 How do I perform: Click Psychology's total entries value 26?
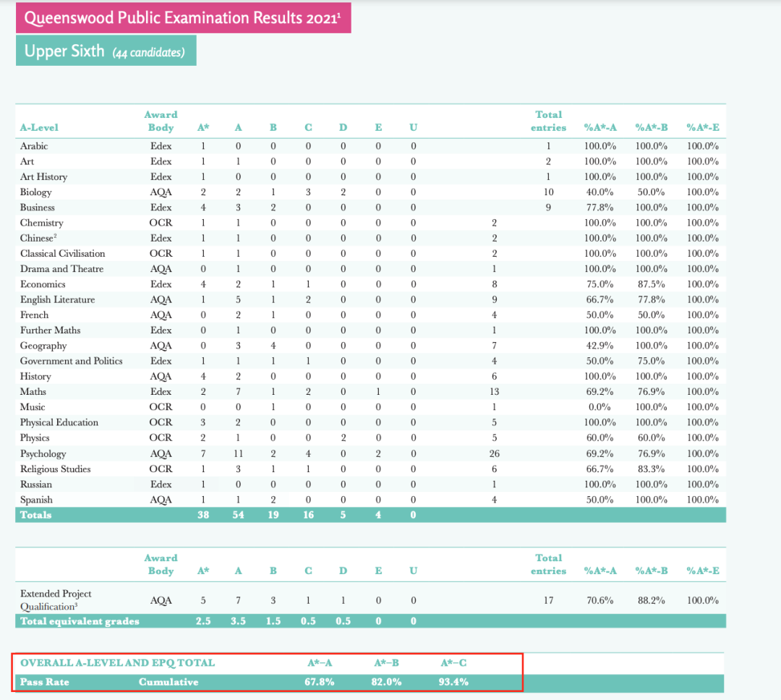tap(494, 454)
